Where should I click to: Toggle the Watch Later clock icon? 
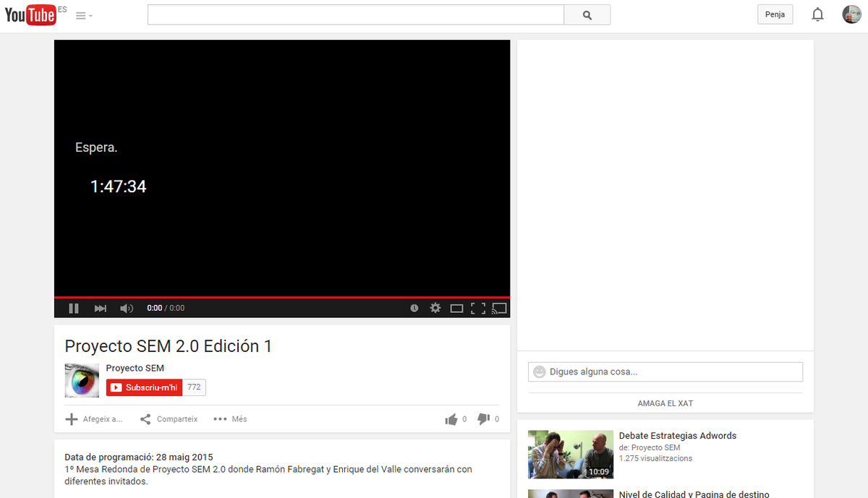click(414, 308)
